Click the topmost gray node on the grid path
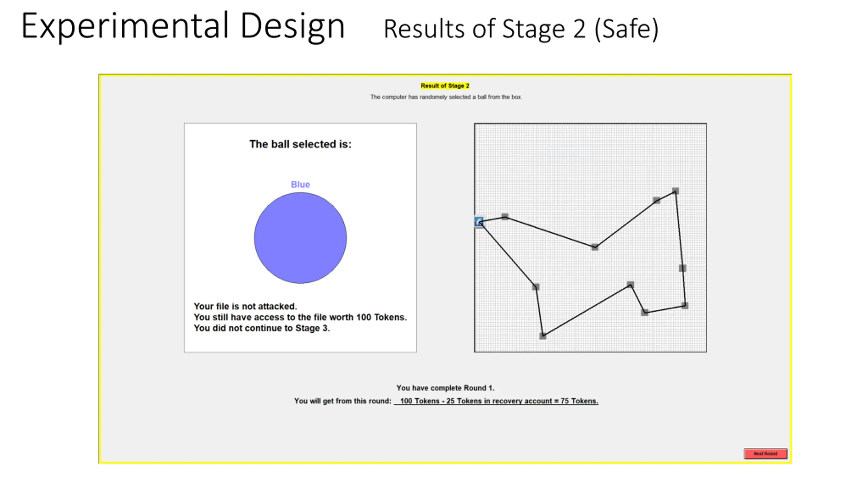Screen dimensions: 868x488 click(x=675, y=191)
